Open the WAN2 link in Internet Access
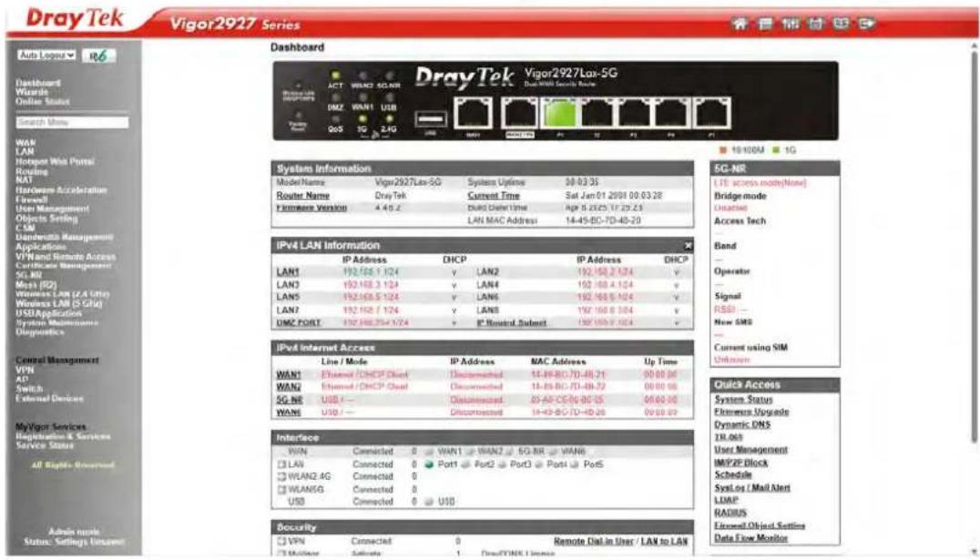Image resolution: width=980 pixels, height=560 pixels. point(289,387)
